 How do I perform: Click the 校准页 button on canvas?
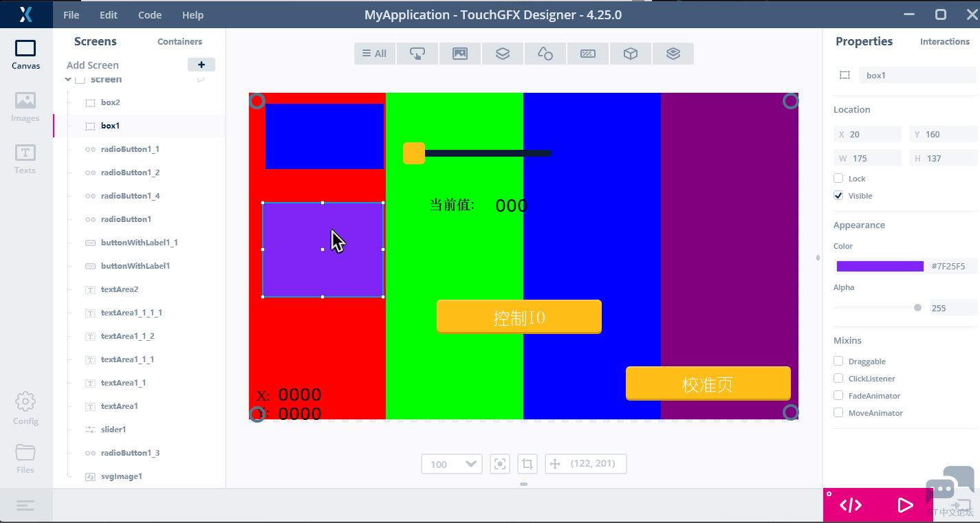(708, 383)
